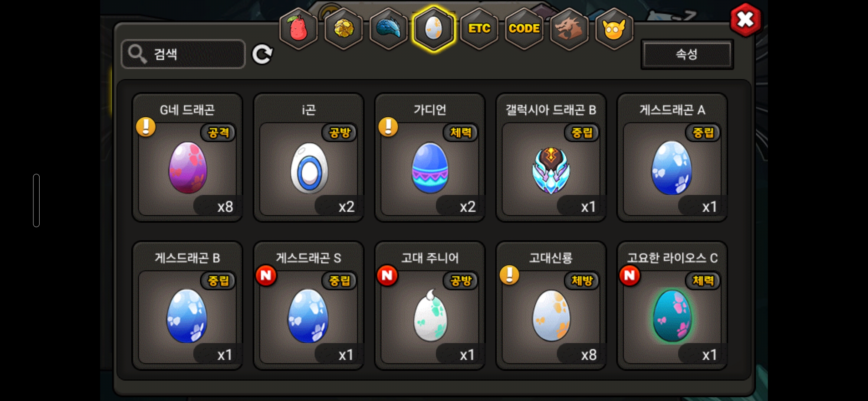Switch to the CODE tab
This screenshot has height=401, width=868.
click(x=524, y=29)
